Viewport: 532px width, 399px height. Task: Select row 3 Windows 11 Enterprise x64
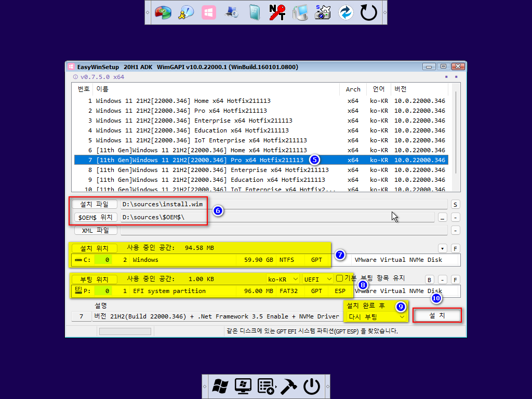[x=261, y=121]
